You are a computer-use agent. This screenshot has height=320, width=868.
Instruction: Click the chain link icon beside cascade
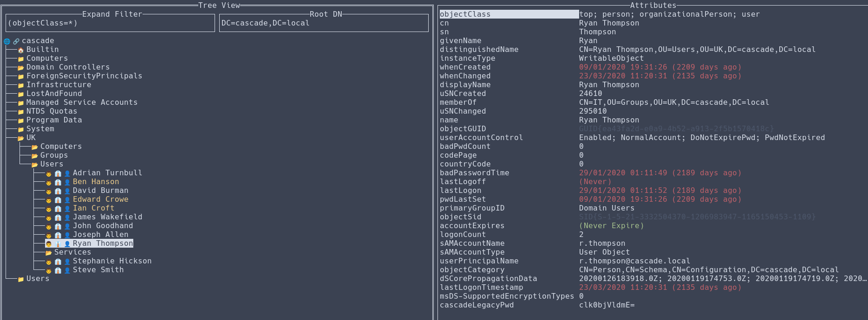point(16,41)
